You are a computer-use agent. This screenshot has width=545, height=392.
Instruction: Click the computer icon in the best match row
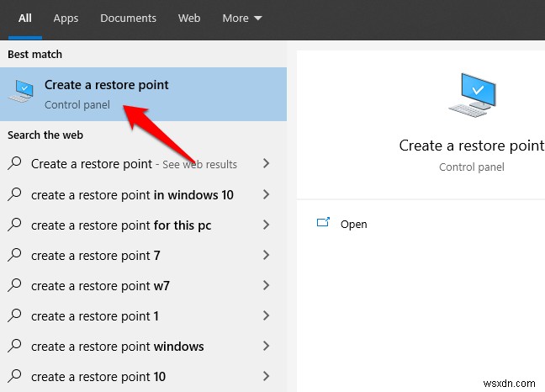21,91
